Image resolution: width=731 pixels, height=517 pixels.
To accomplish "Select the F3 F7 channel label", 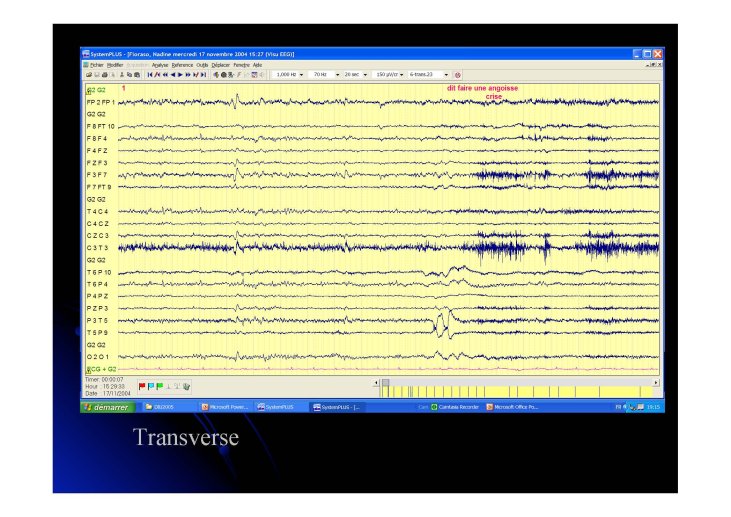I will [97, 175].
